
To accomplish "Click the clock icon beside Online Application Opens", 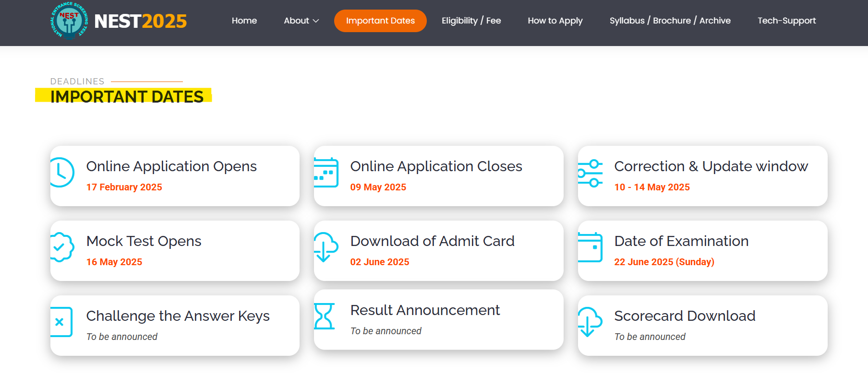I will coord(62,173).
